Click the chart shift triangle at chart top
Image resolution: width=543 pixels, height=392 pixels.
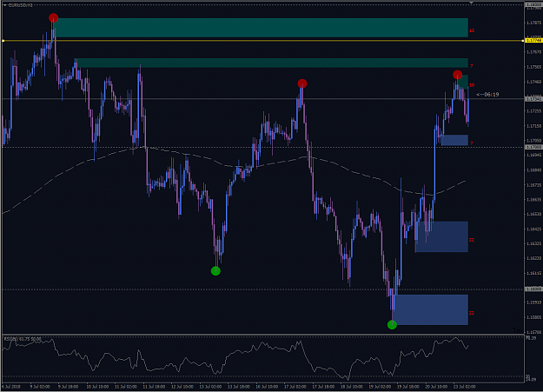coord(471,3)
